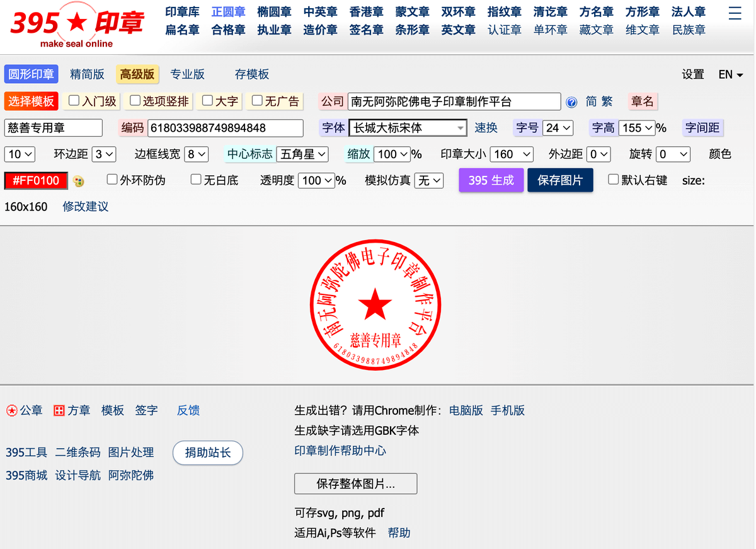Click the hamburger menu in top right corner

[x=735, y=13]
